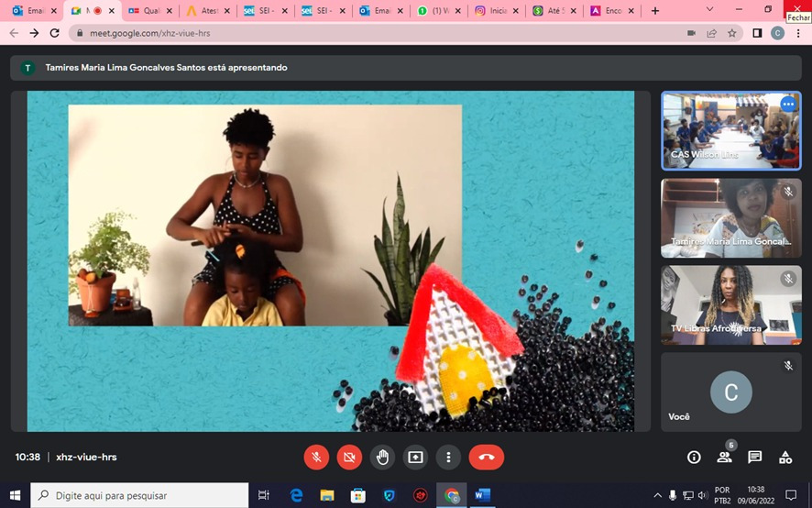Open the red round app on taskbar
This screenshot has height=508, width=812.
point(420,495)
